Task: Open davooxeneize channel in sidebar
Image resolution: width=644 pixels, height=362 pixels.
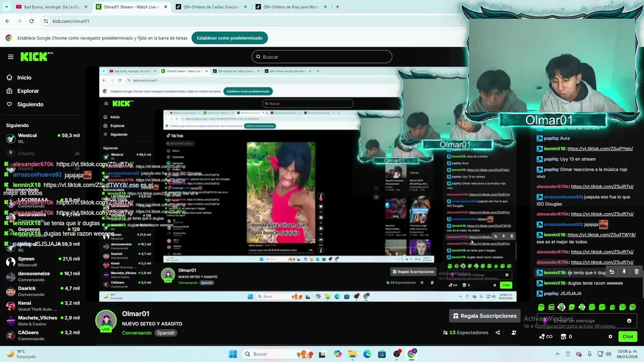Action: point(43,277)
